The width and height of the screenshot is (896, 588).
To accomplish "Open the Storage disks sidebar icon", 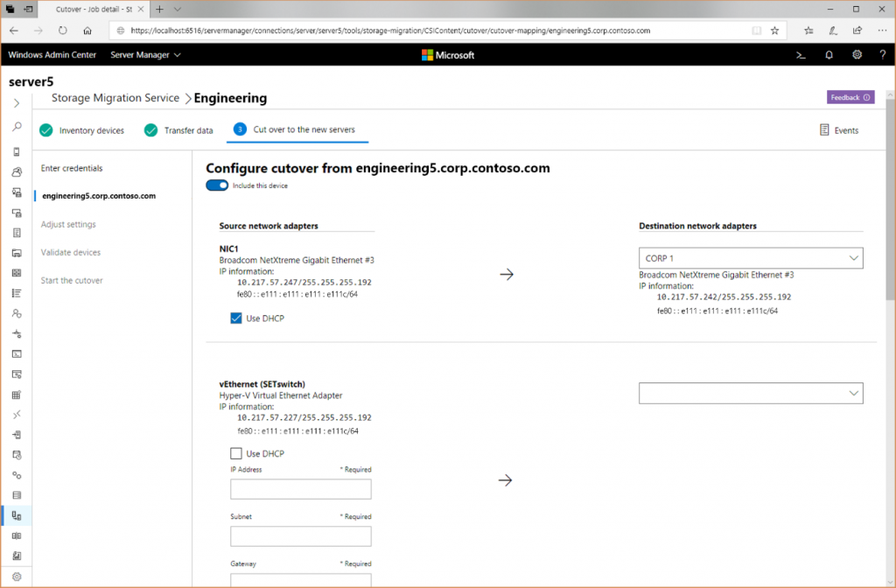I will point(17,495).
